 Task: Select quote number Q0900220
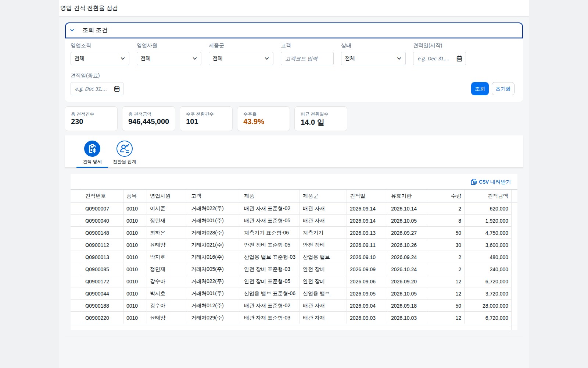point(97,318)
